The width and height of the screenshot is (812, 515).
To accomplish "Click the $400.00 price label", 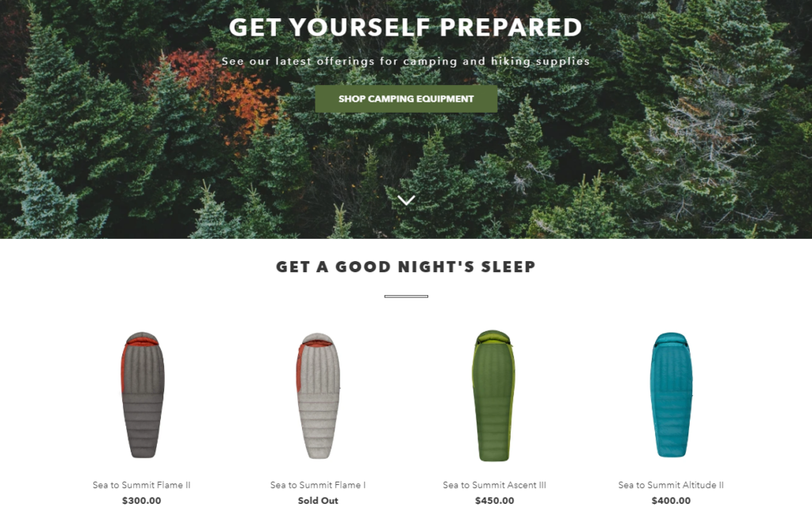I will click(x=671, y=501).
